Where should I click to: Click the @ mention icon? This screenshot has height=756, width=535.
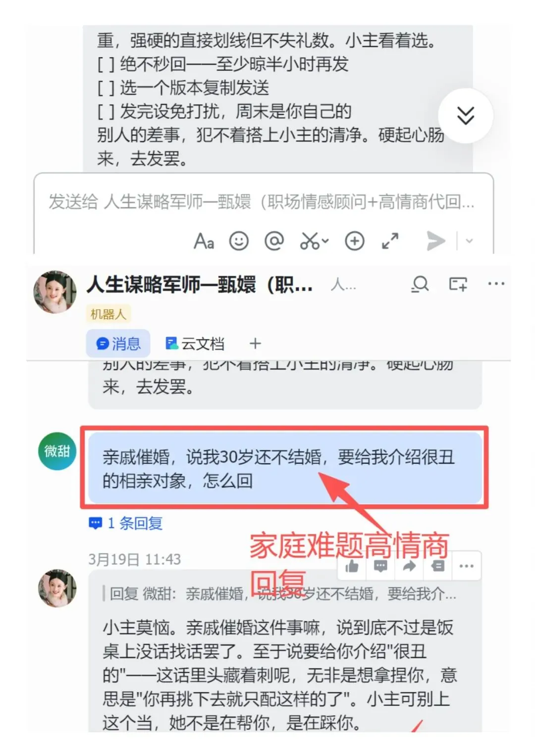[x=274, y=241]
